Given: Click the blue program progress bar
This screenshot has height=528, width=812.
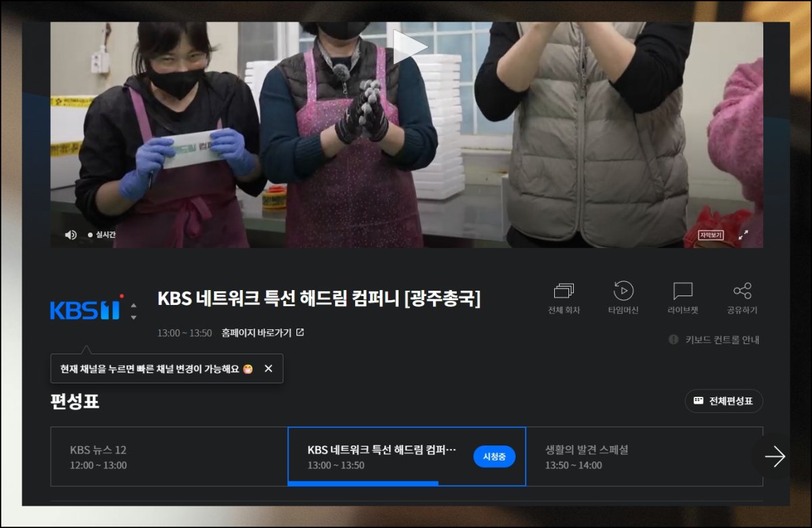Looking at the screenshot, I should (363, 483).
